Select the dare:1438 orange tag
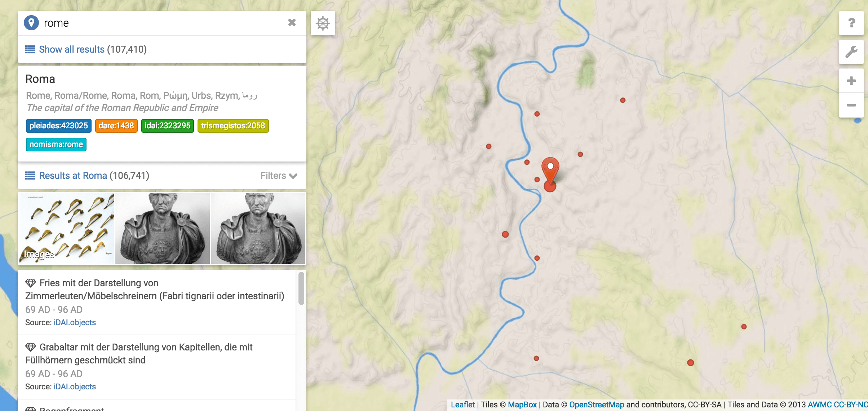 [x=116, y=126]
